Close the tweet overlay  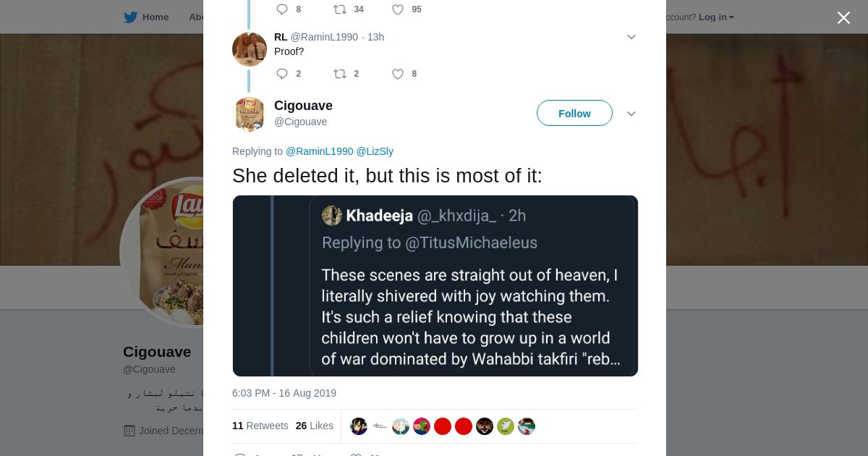point(843,18)
